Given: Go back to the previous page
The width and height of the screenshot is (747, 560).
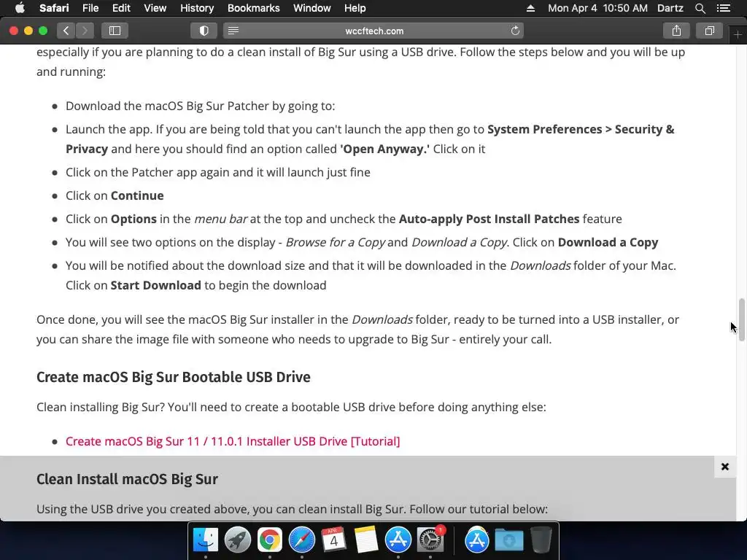Looking at the screenshot, I should tap(66, 31).
